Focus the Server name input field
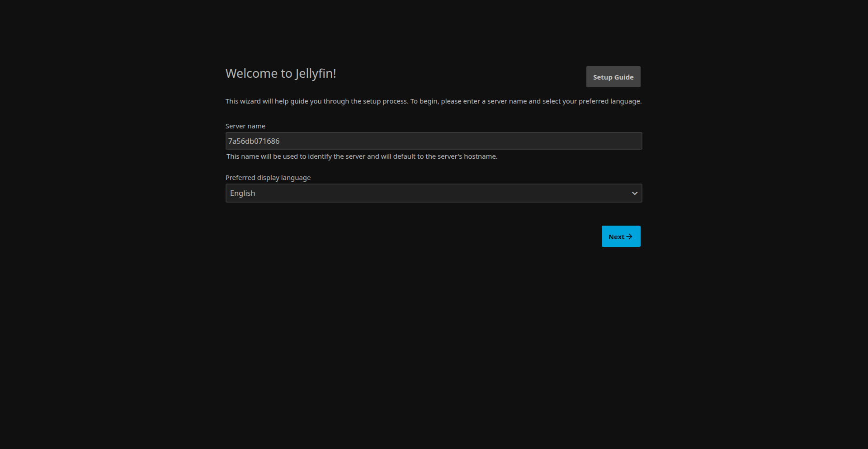 pyautogui.click(x=433, y=141)
